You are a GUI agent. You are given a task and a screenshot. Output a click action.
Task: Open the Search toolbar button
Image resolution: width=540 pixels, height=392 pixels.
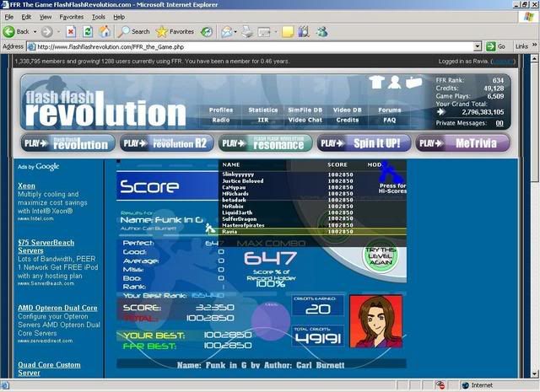[134, 31]
